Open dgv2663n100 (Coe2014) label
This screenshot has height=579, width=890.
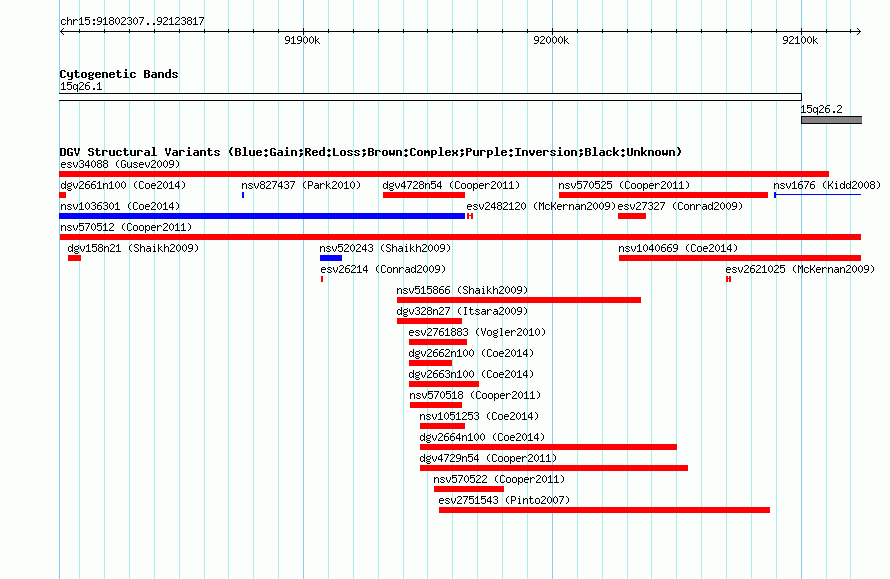coord(471,374)
